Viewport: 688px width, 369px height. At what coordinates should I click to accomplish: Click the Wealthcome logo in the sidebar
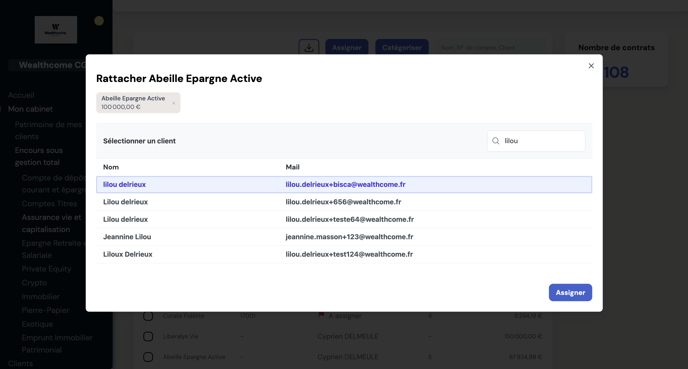(x=56, y=30)
